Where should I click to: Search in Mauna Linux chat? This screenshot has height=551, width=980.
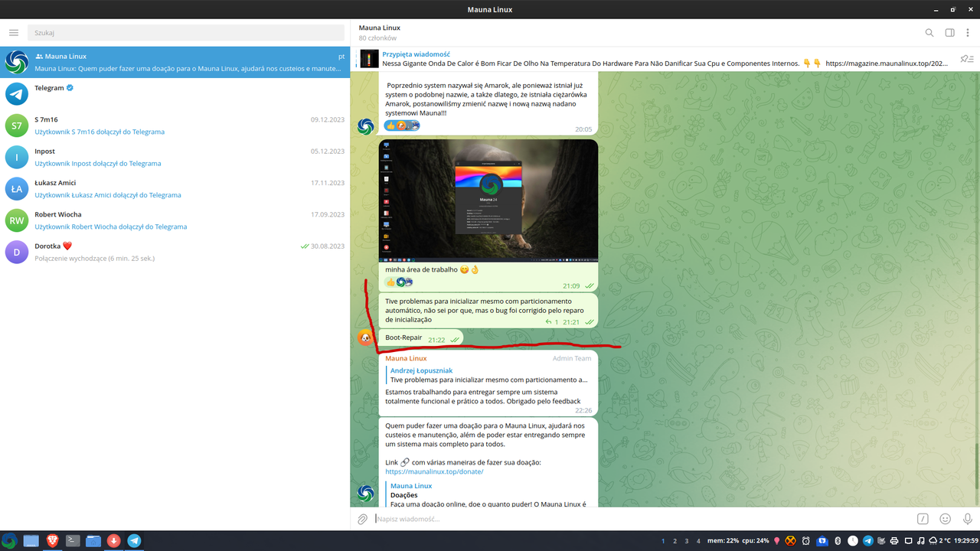tap(929, 33)
